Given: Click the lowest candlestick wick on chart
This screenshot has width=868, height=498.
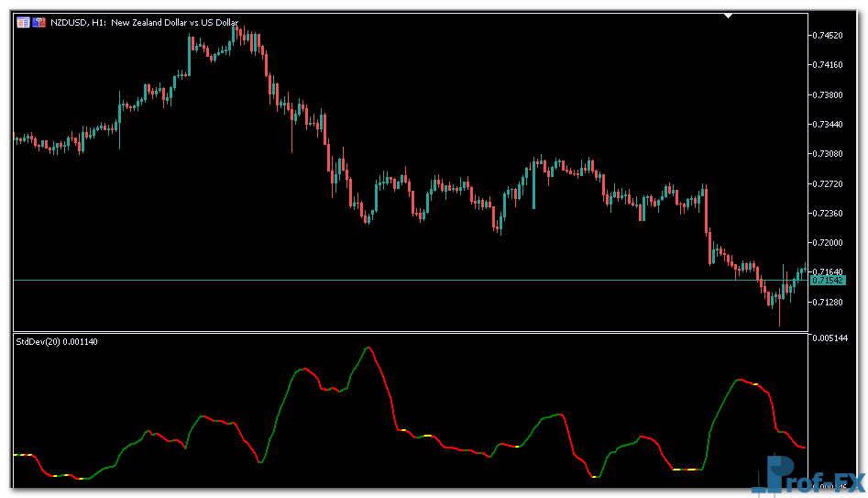Looking at the screenshot, I should (x=780, y=323).
